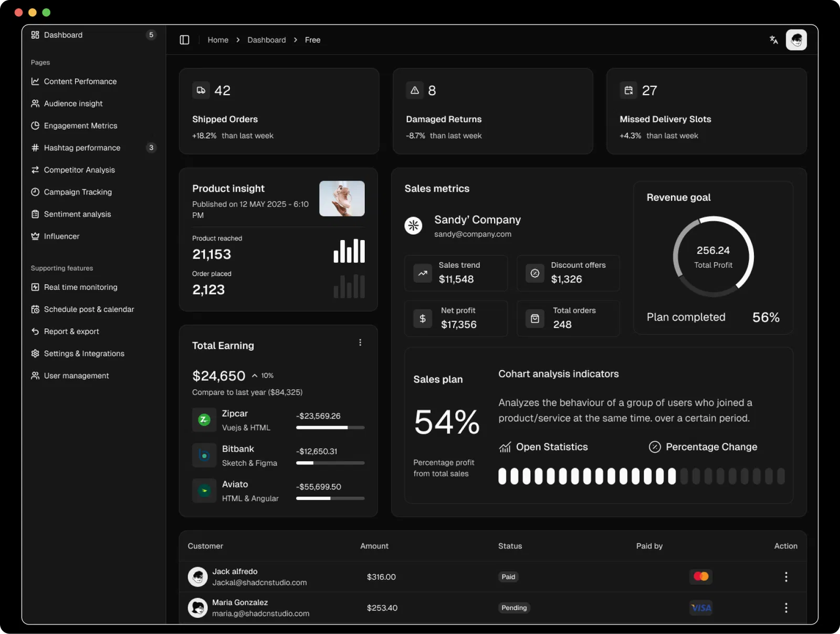Click the Sales trend arrow icon
This screenshot has height=634, width=840.
[x=423, y=273]
